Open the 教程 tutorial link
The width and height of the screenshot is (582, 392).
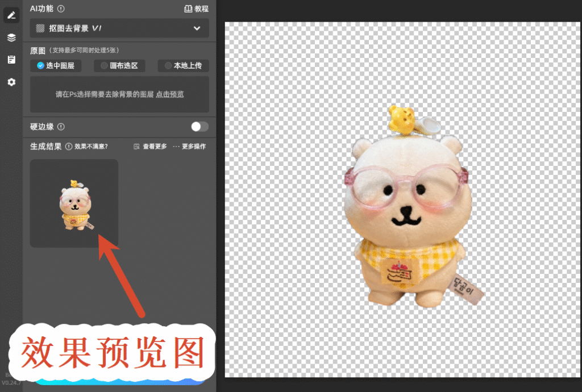pos(196,9)
